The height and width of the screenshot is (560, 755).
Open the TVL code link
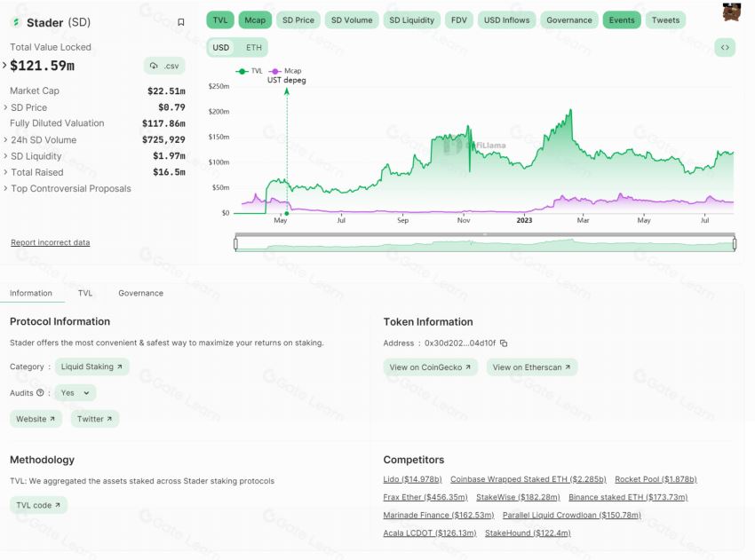tap(38, 505)
